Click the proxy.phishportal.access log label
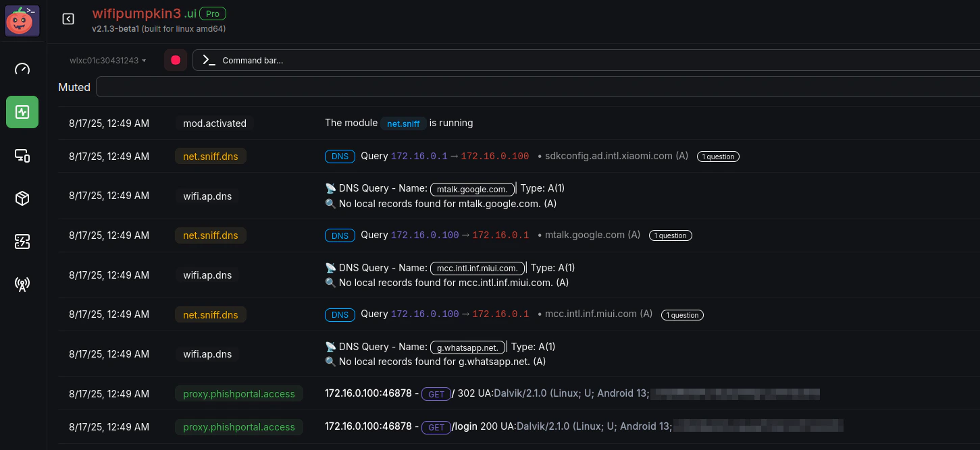 tap(239, 393)
